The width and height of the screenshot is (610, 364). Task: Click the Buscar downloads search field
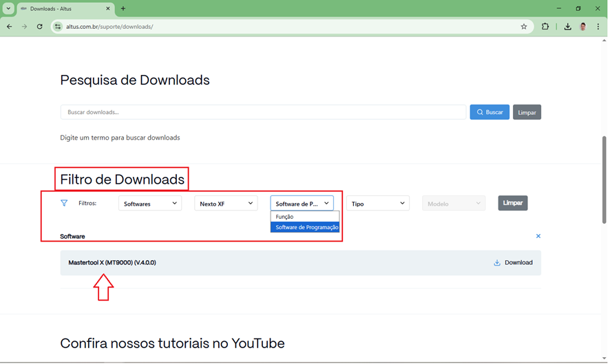coord(263,112)
